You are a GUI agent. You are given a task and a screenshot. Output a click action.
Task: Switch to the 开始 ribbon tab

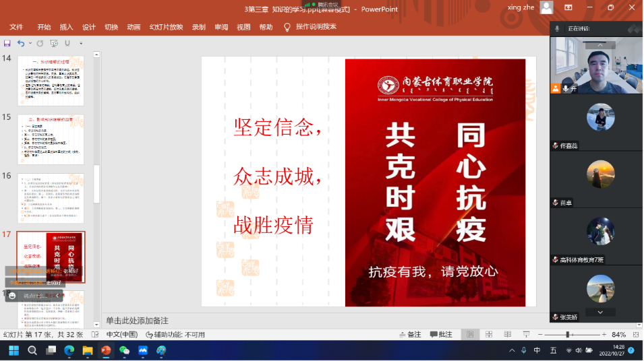(44, 27)
